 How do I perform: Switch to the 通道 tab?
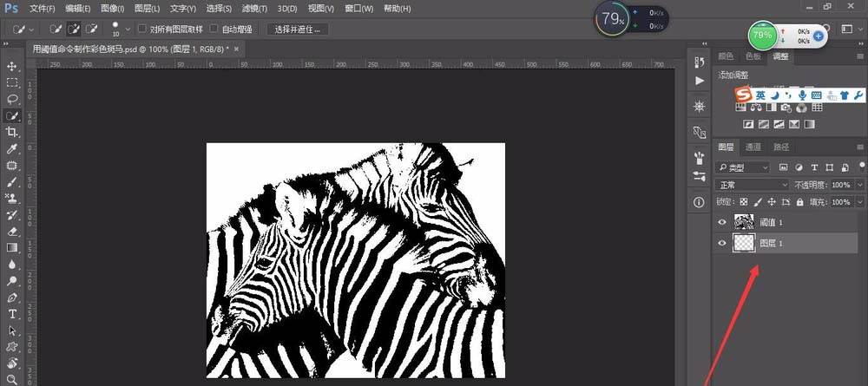coord(753,147)
